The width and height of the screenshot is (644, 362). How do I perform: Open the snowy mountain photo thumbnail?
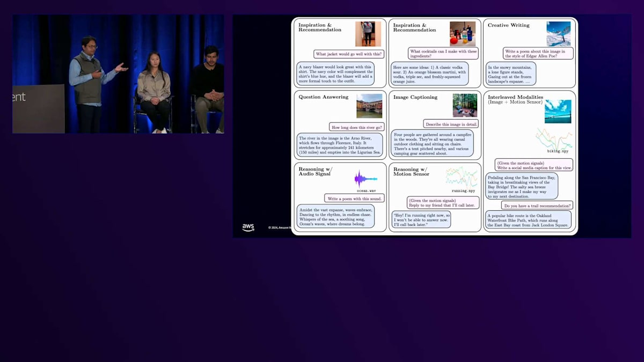pos(559,34)
